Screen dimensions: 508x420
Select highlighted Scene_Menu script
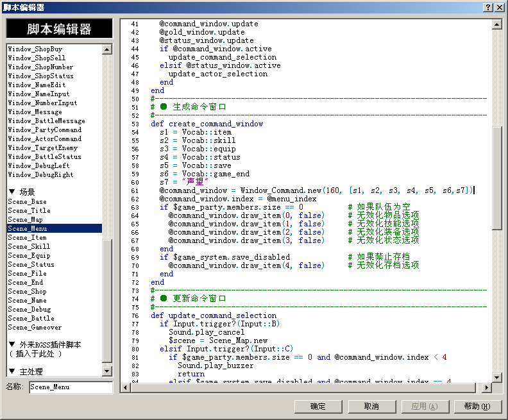55,229
